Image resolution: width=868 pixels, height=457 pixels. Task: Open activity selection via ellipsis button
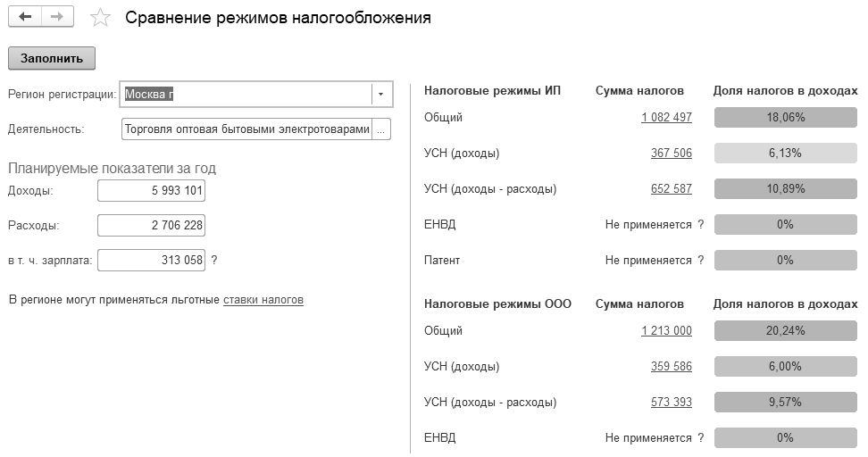coord(381,129)
